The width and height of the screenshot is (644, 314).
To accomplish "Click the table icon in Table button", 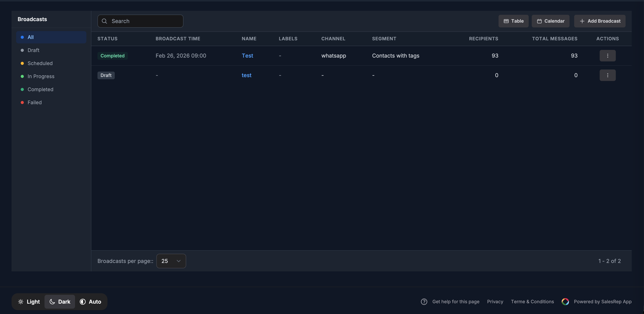I will click(506, 21).
